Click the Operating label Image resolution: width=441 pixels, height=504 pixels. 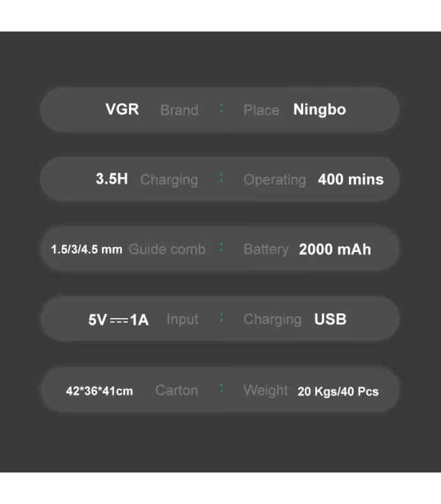click(274, 180)
